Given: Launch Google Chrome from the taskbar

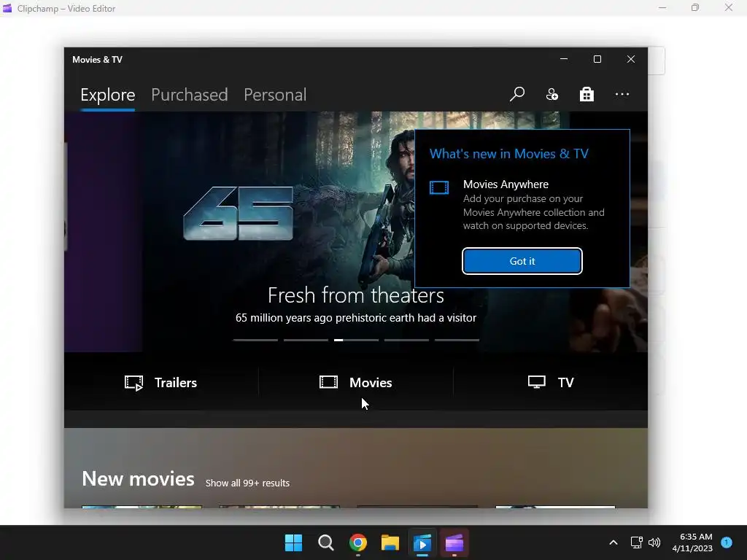Looking at the screenshot, I should pyautogui.click(x=357, y=542).
